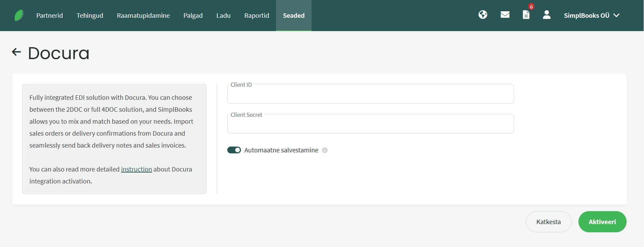644x247 pixels.
Task: Open the Partnerid menu
Action: point(49,15)
